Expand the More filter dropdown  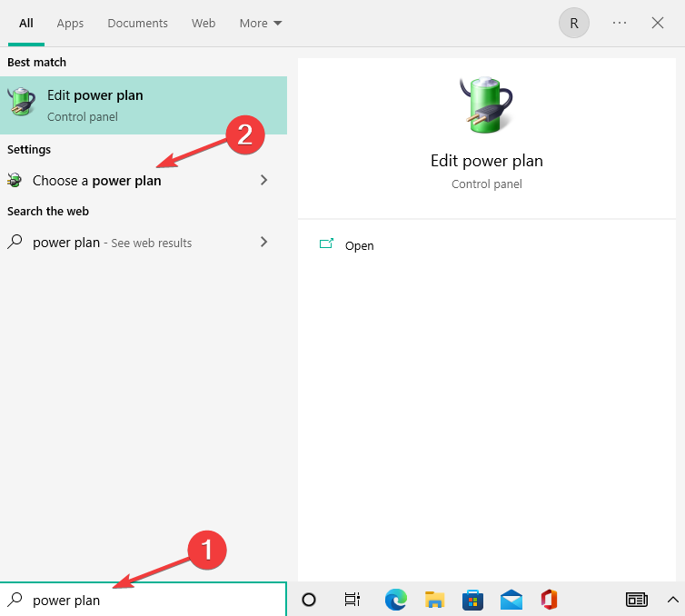tap(261, 23)
